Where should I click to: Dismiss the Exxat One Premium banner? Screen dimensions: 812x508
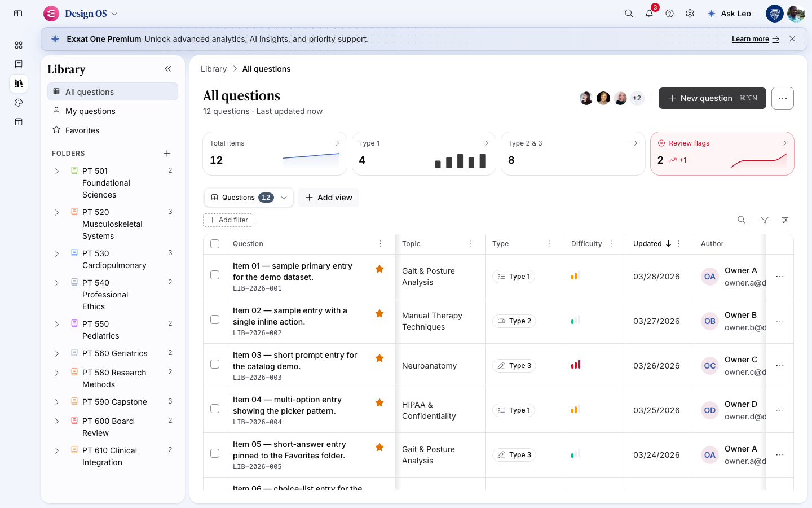tap(792, 39)
